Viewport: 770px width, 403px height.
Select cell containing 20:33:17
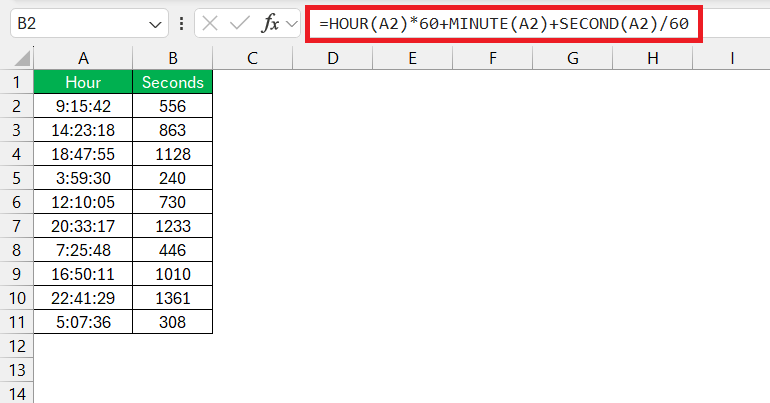(83, 226)
